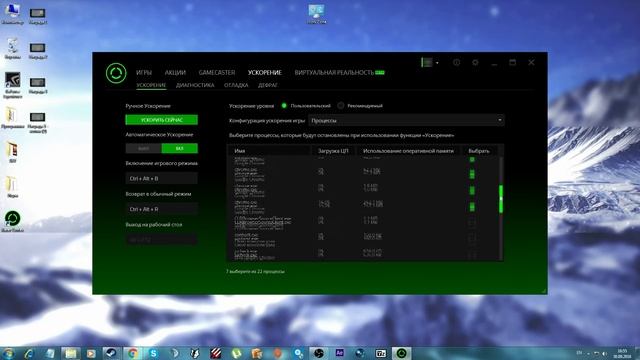Open the ДЕФРАГ sub-tab

click(x=267, y=85)
